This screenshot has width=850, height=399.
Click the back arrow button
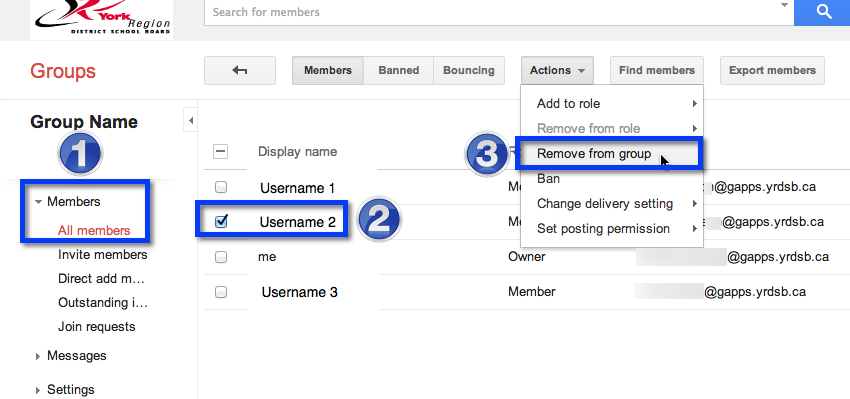coord(240,70)
